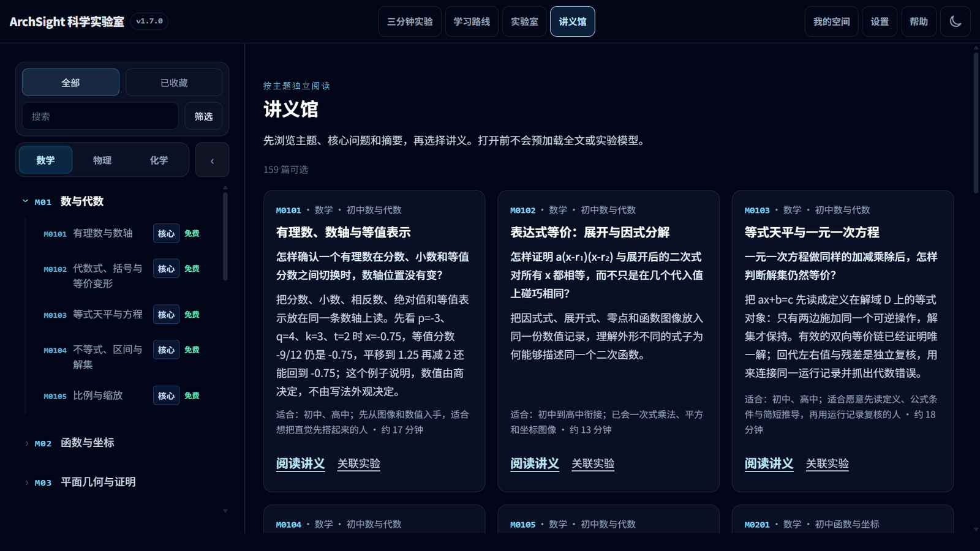
Task: Collapse the sidebar with the left chevron
Action: tap(212, 160)
